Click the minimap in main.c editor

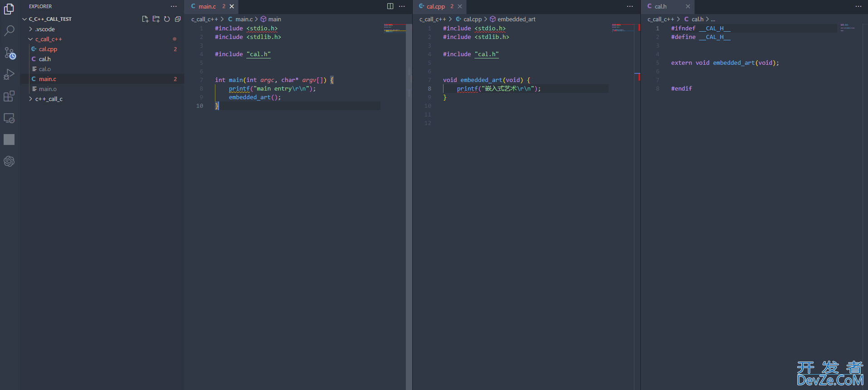tap(394, 28)
